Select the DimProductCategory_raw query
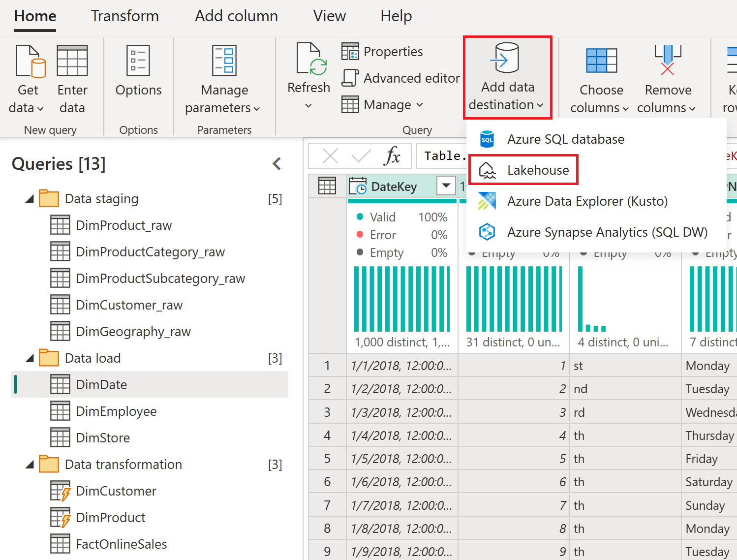This screenshot has height=560, width=737. click(150, 252)
